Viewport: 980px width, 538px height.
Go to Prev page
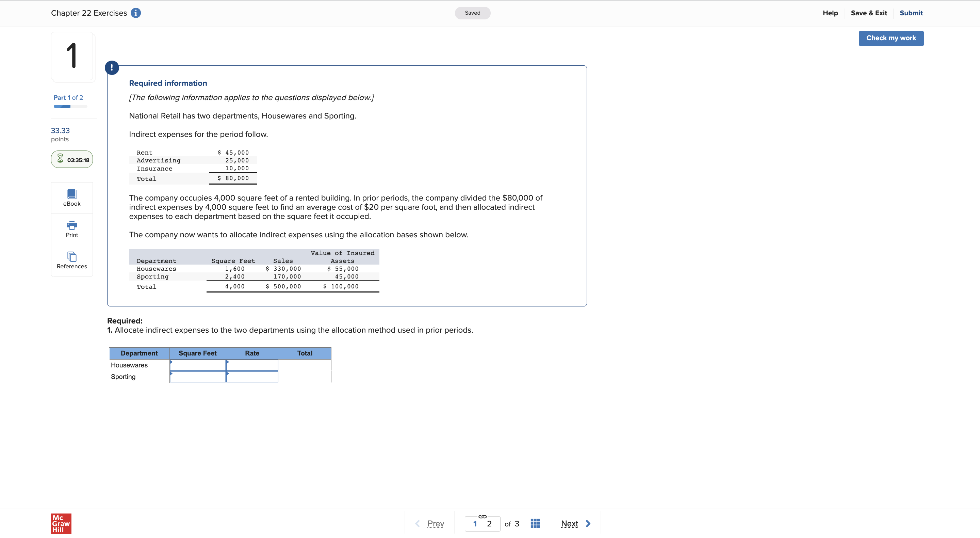pyautogui.click(x=435, y=523)
